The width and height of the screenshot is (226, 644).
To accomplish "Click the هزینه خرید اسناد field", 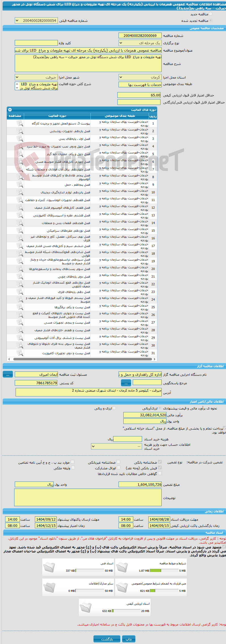I will pyautogui.click(x=128, y=439).
